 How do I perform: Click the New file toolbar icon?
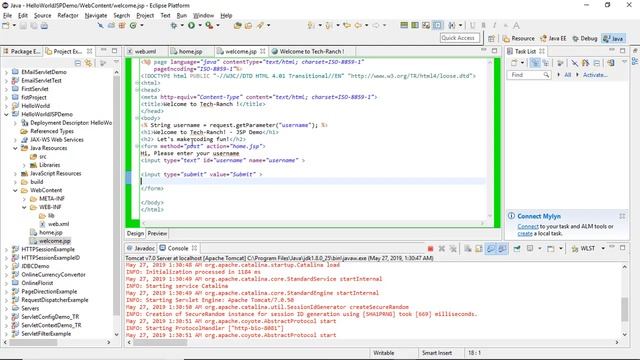coord(6,25)
